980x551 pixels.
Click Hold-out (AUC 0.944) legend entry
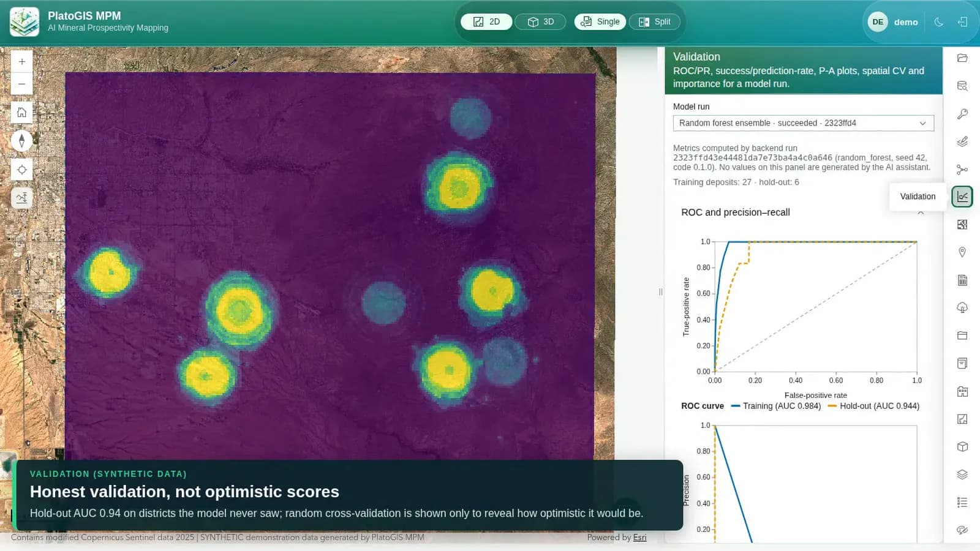click(x=873, y=406)
